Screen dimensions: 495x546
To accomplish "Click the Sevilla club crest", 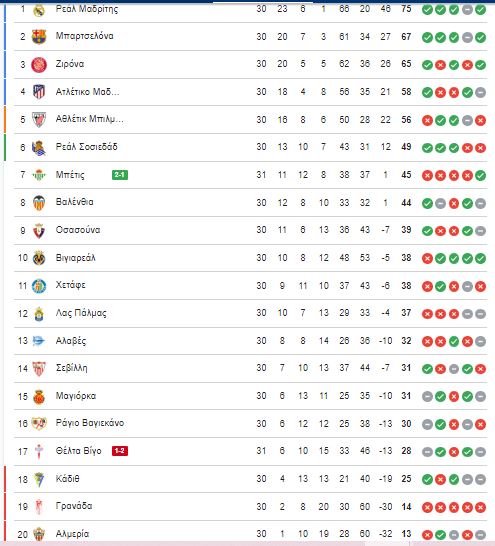I will point(39,369).
